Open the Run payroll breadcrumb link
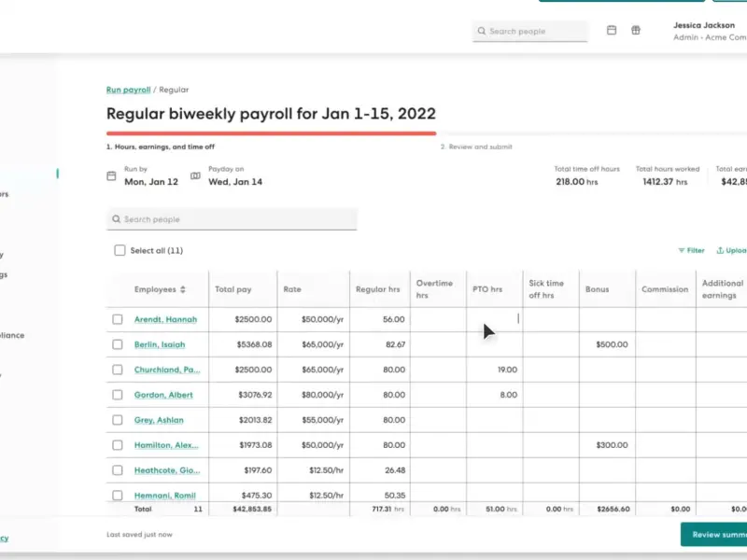 [128, 90]
